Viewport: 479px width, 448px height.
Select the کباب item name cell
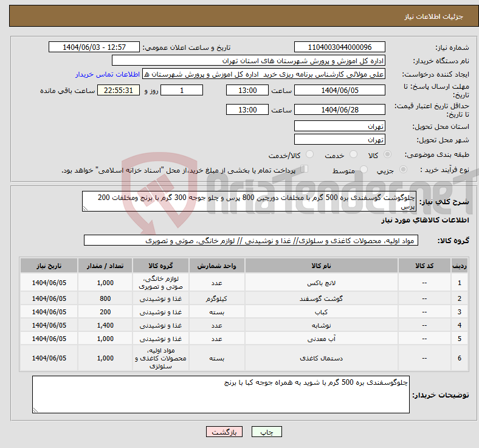coord(322,312)
